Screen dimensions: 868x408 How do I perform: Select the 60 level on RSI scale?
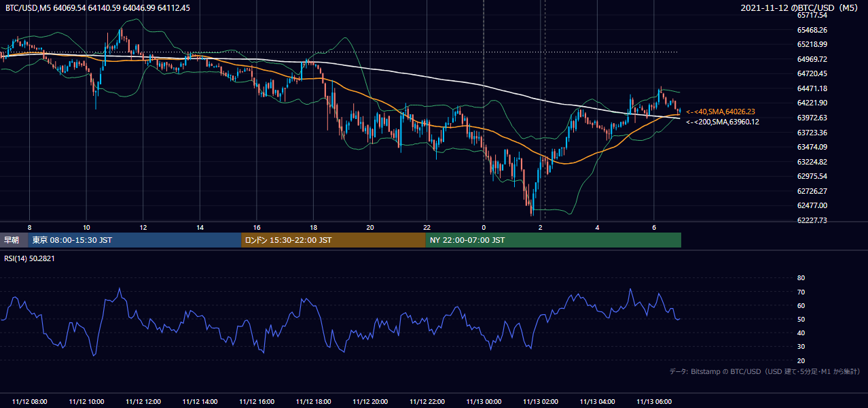click(801, 305)
